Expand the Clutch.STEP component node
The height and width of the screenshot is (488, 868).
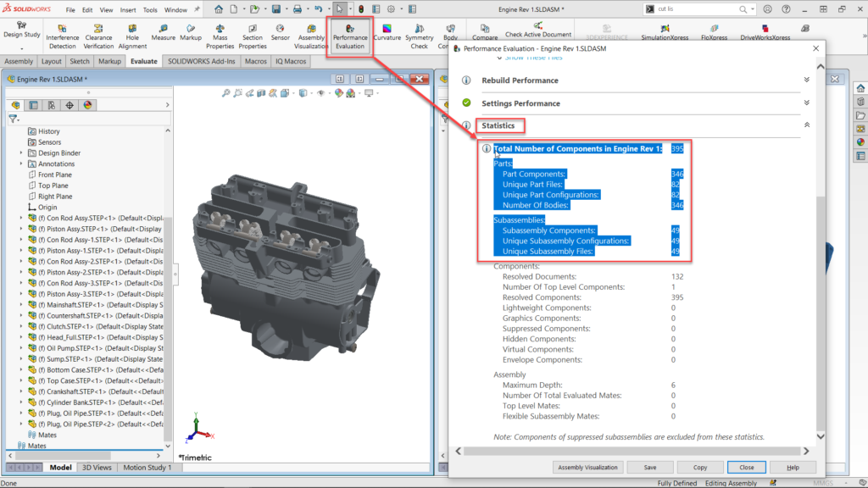click(21, 326)
